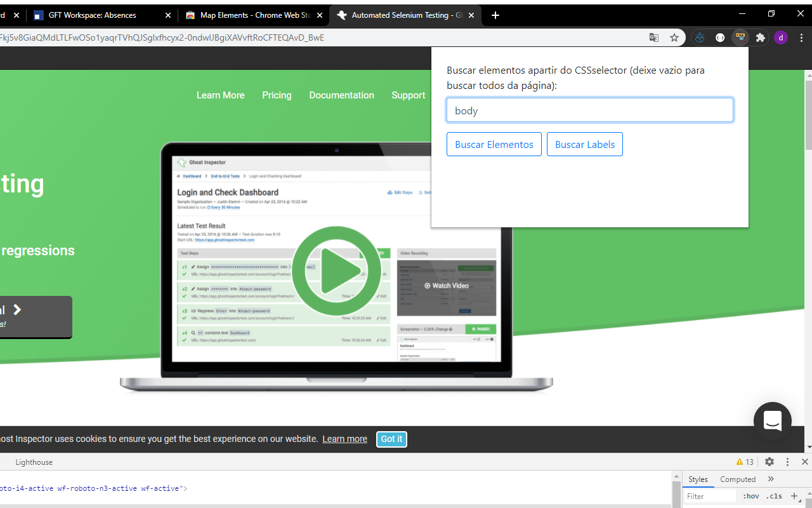
Task: Switch to the Computed tab
Action: (738, 479)
